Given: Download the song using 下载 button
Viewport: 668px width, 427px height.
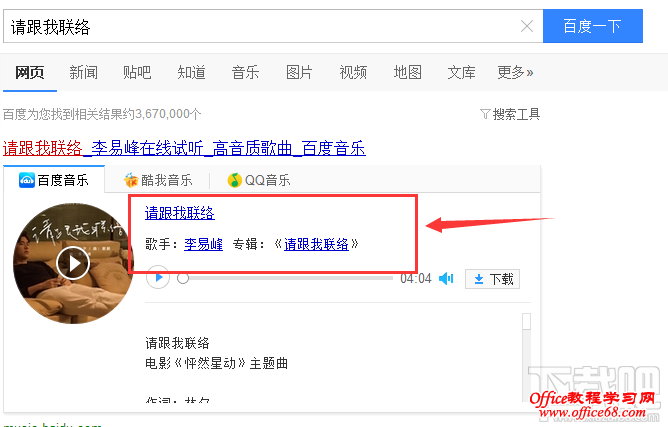Looking at the screenshot, I should coord(492,279).
